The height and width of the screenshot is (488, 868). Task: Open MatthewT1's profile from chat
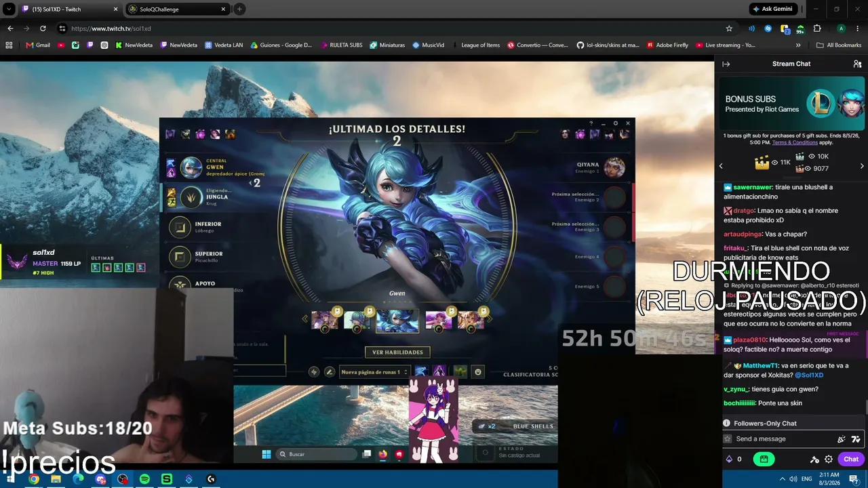click(760, 366)
